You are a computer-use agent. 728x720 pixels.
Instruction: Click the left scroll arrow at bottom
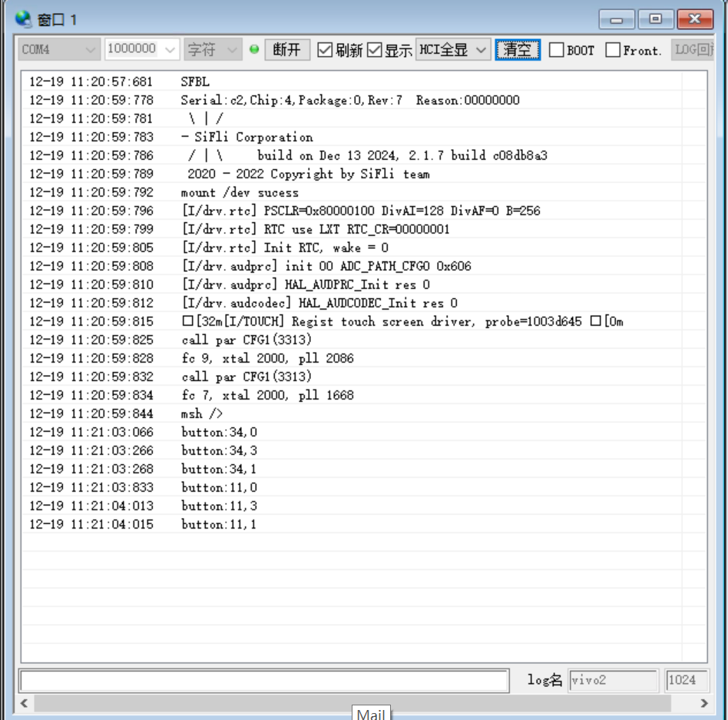pos(24,703)
